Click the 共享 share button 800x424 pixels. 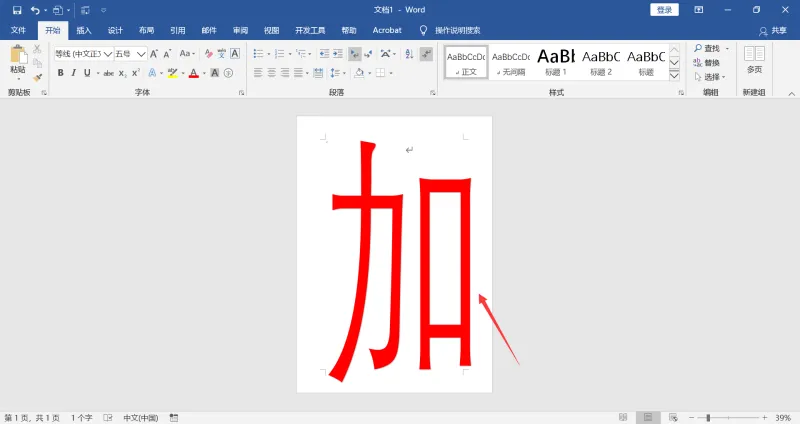(772, 31)
